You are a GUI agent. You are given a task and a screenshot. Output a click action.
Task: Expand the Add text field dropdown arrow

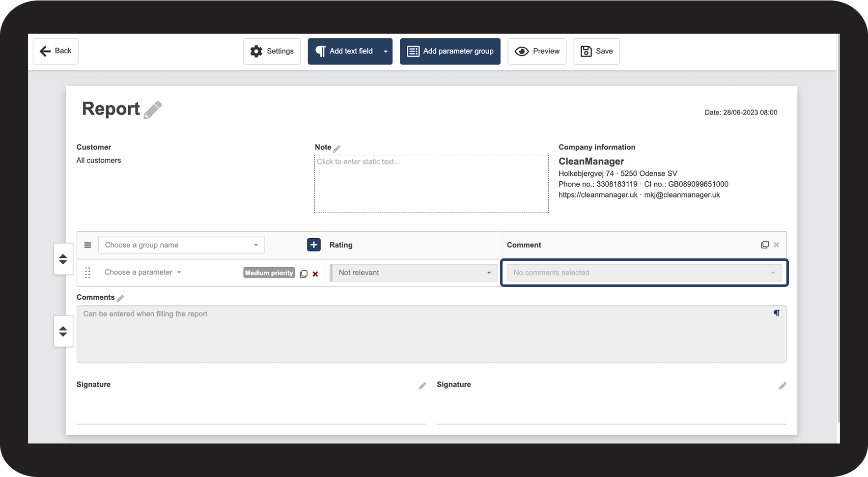click(386, 51)
